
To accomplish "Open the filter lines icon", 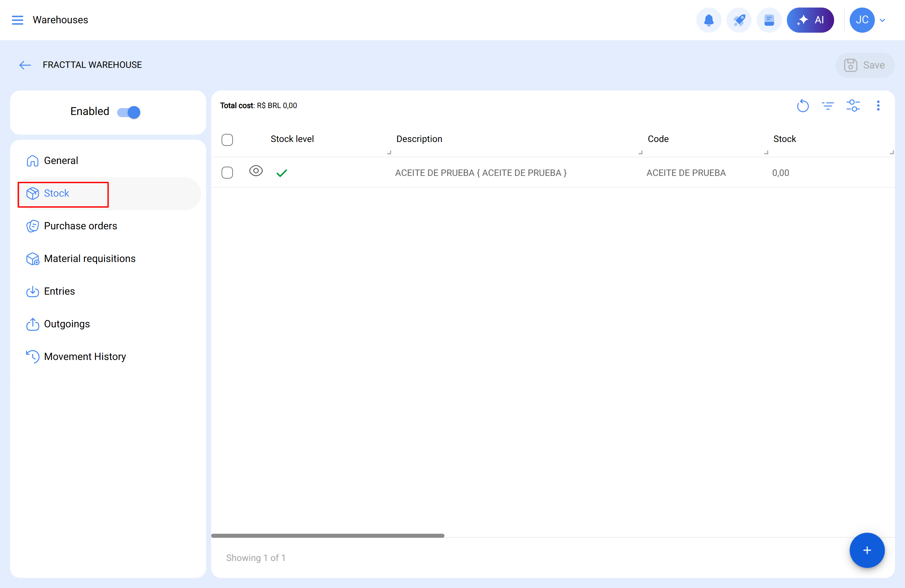I will pos(827,106).
